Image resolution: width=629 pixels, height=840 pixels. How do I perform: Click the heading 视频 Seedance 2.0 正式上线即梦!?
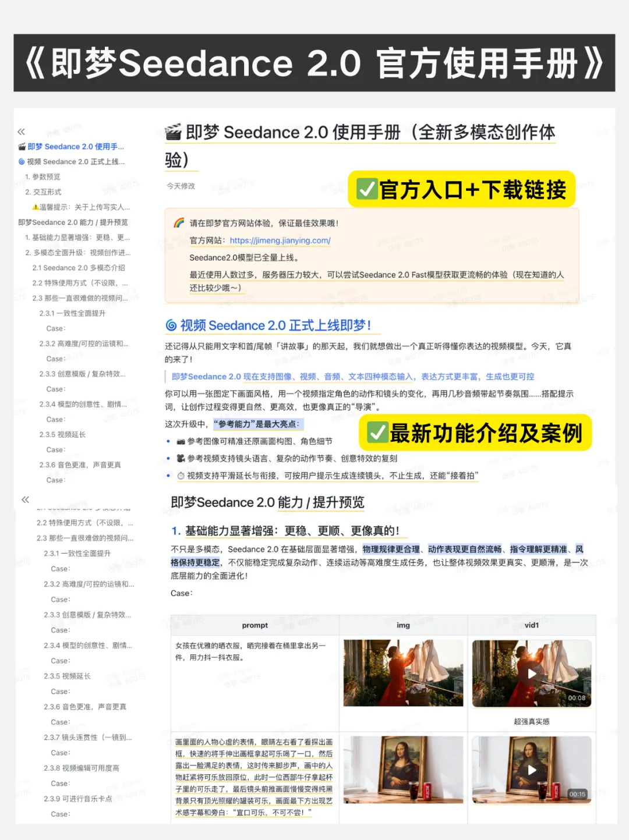(275, 325)
